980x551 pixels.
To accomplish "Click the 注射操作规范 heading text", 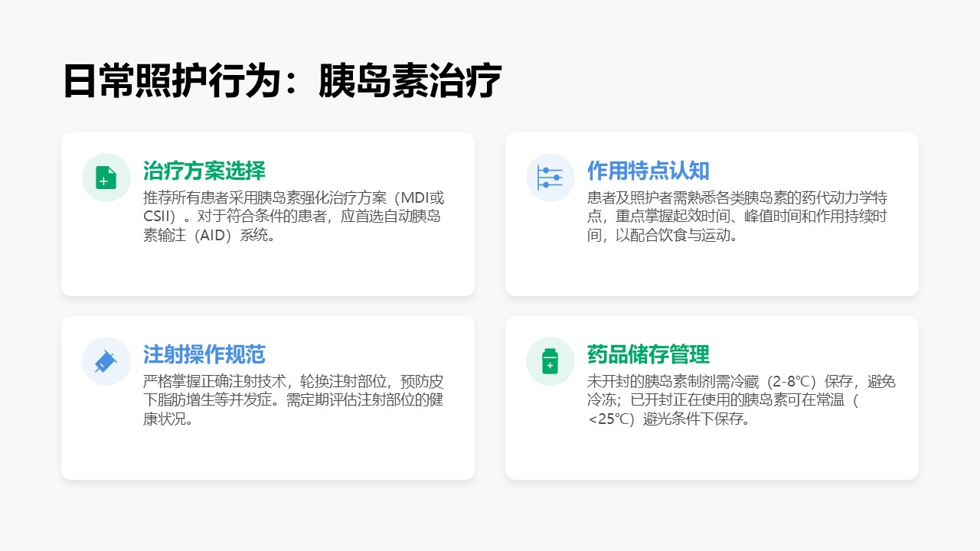I will 204,354.
